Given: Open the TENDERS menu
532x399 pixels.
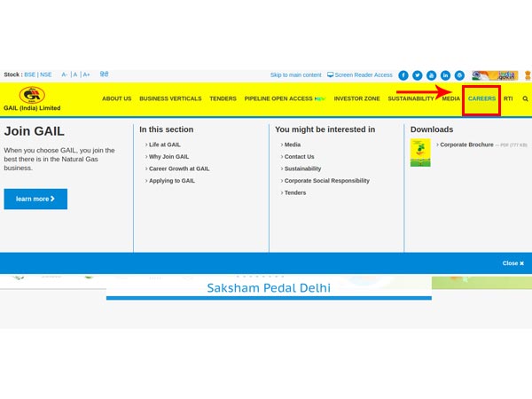Looking at the screenshot, I should tap(223, 98).
